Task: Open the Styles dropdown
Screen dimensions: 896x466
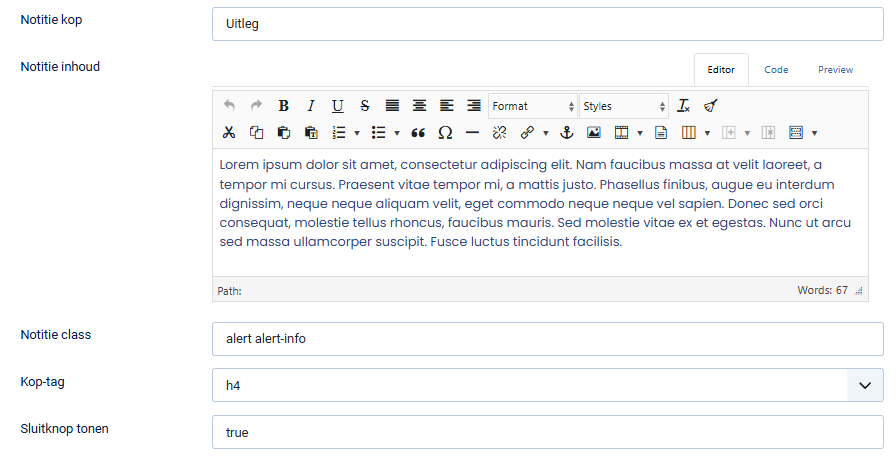Action: click(624, 106)
